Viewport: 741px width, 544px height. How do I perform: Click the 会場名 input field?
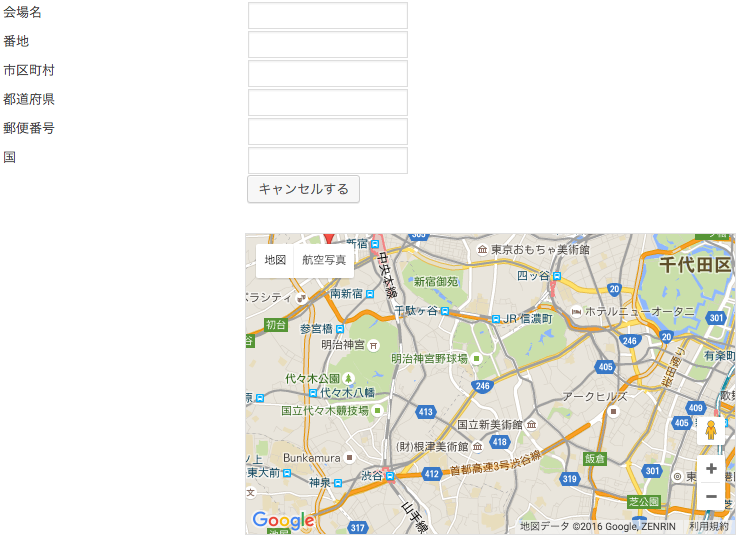327,16
